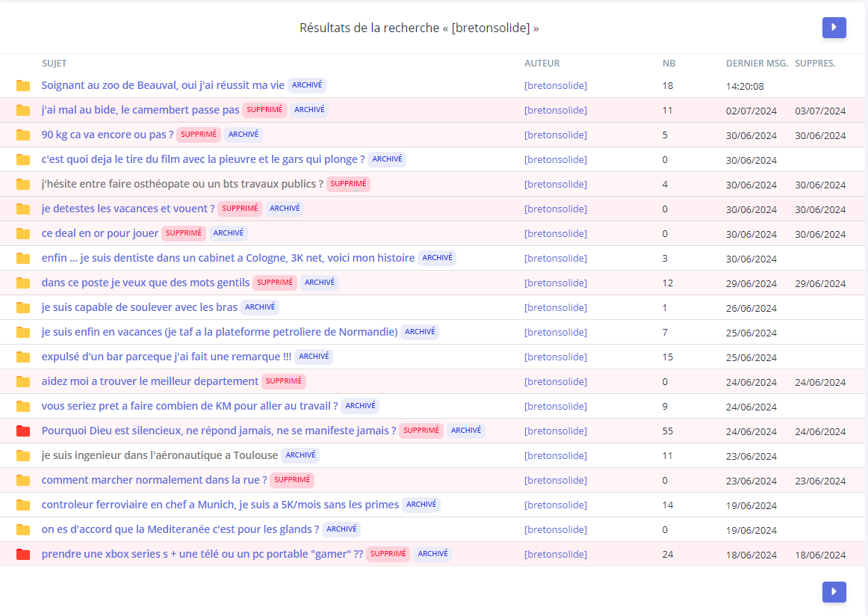Click author [bretonsolide] in Beauval zoo row

pyautogui.click(x=555, y=85)
